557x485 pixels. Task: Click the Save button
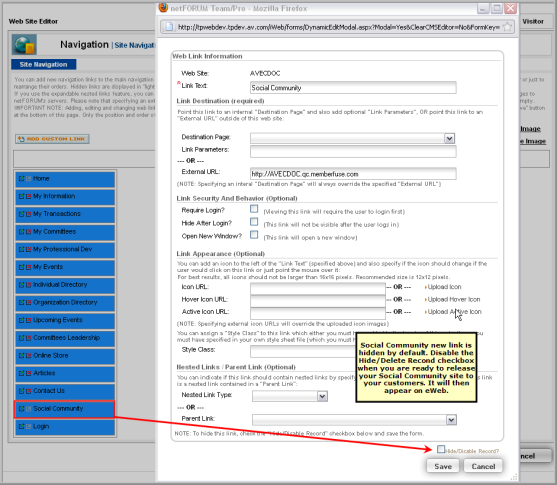(x=443, y=466)
